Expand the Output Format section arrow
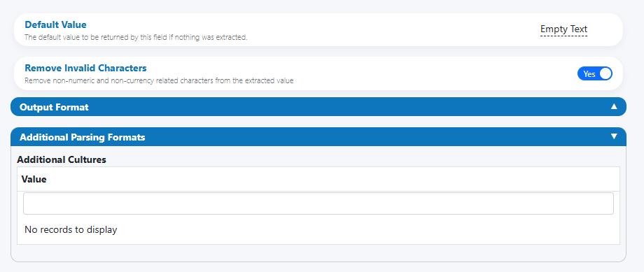This screenshot has width=644, height=272. [614, 107]
